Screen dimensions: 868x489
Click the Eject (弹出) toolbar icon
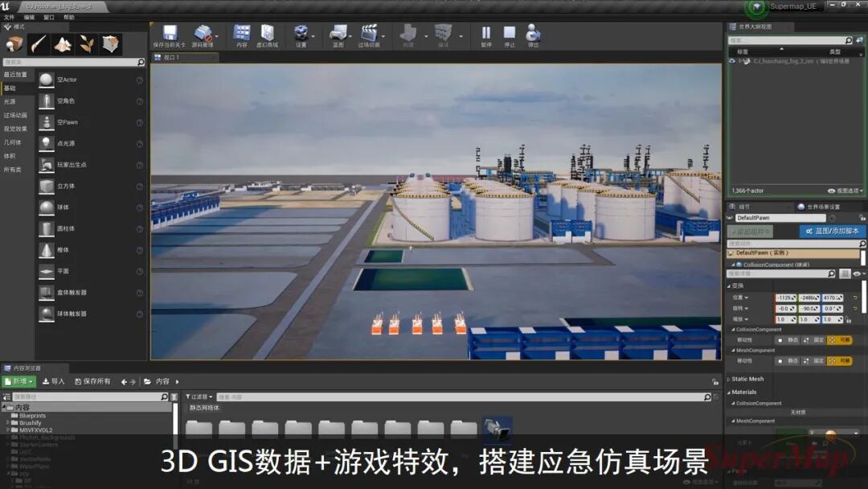click(x=533, y=33)
